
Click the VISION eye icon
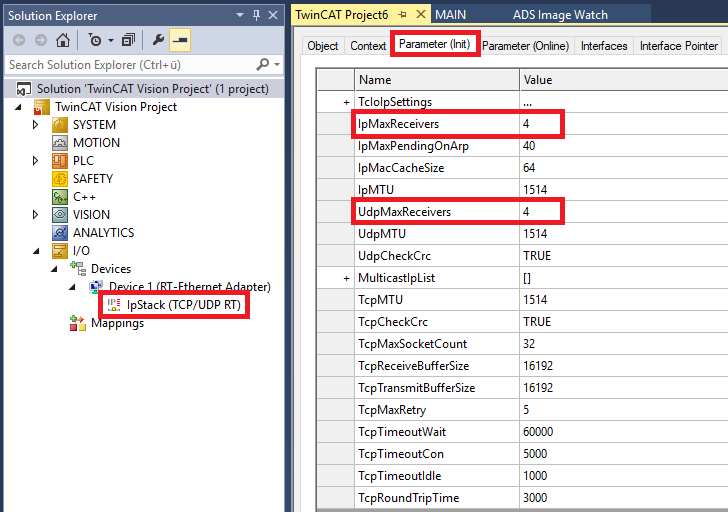coord(60,215)
